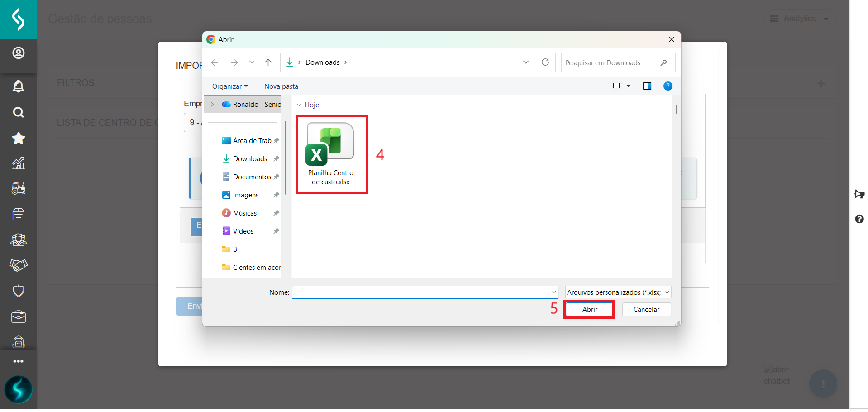Image resolution: width=868 pixels, height=412 pixels.
Task: Open Documentos in the navigation pane
Action: click(x=252, y=177)
